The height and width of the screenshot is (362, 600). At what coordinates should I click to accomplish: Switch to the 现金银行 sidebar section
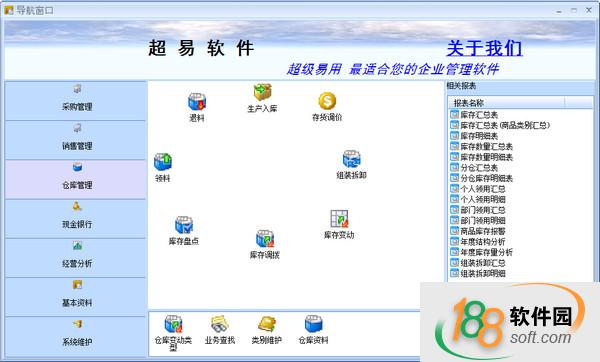pyautogui.click(x=76, y=219)
